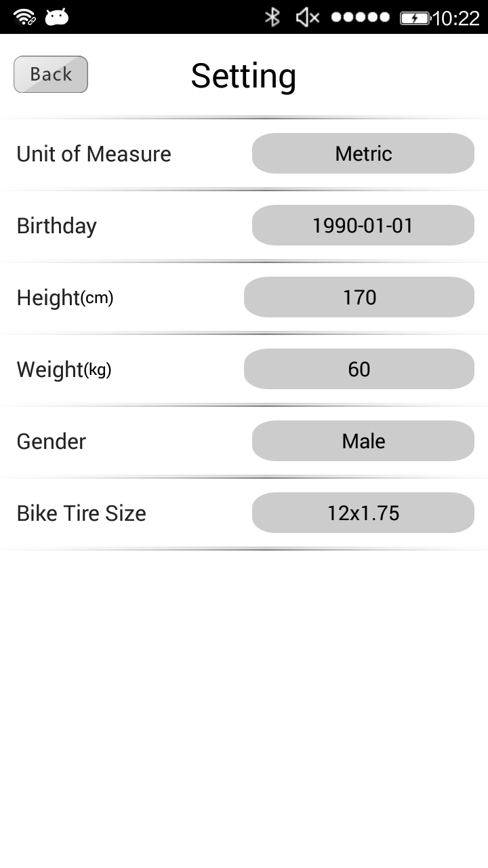
Task: Tap the Wi-Fi status icon
Action: pyautogui.click(x=24, y=17)
